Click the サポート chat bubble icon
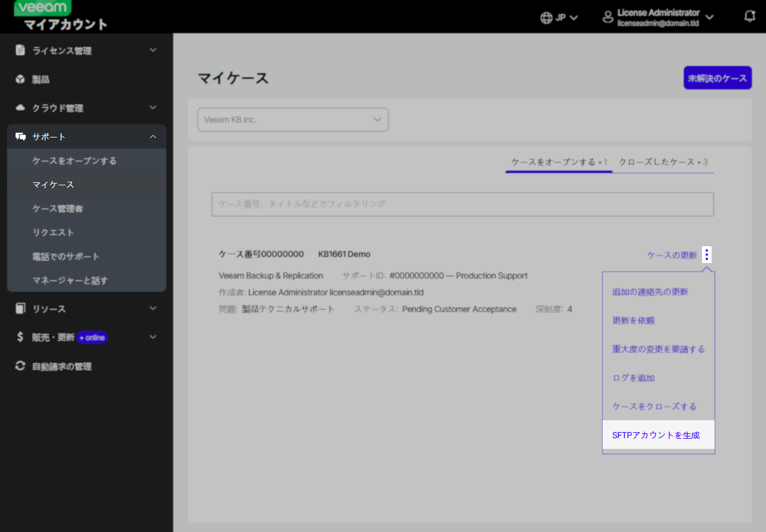Image resolution: width=766 pixels, height=532 pixels. [x=20, y=136]
